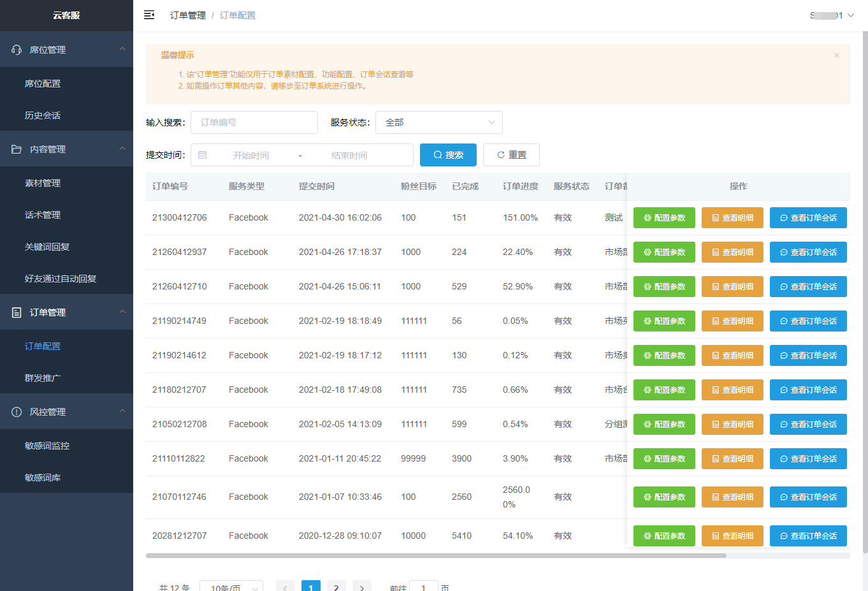Image resolution: width=868 pixels, height=591 pixels.
Task: Collapse sidebar with the hamburger fold icon
Action: 149,15
